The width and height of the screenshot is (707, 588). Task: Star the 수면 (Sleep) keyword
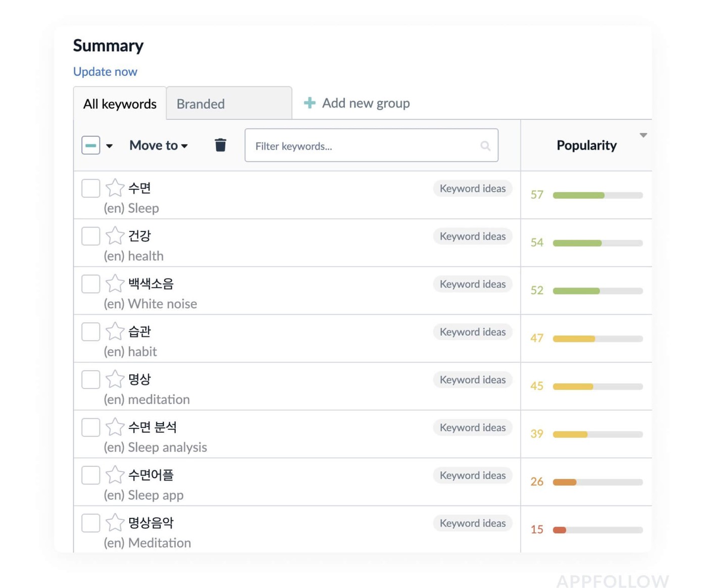115,188
